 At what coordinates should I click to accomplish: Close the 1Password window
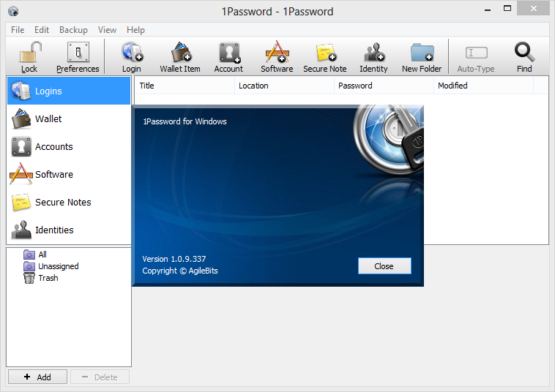click(534, 9)
